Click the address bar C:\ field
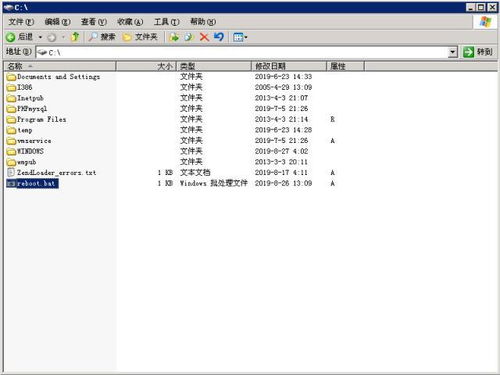The width and height of the screenshot is (500, 375). coord(242,52)
